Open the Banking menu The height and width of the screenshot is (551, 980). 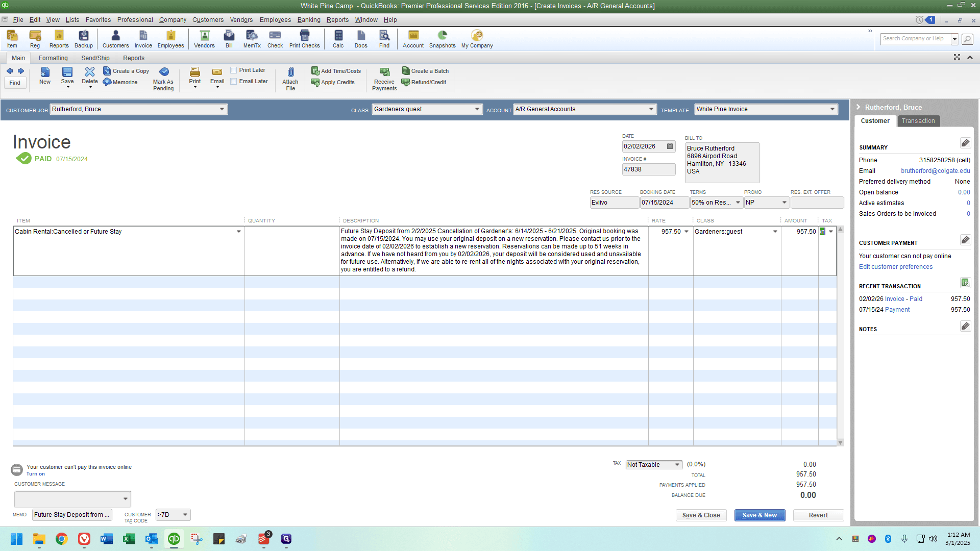point(309,20)
